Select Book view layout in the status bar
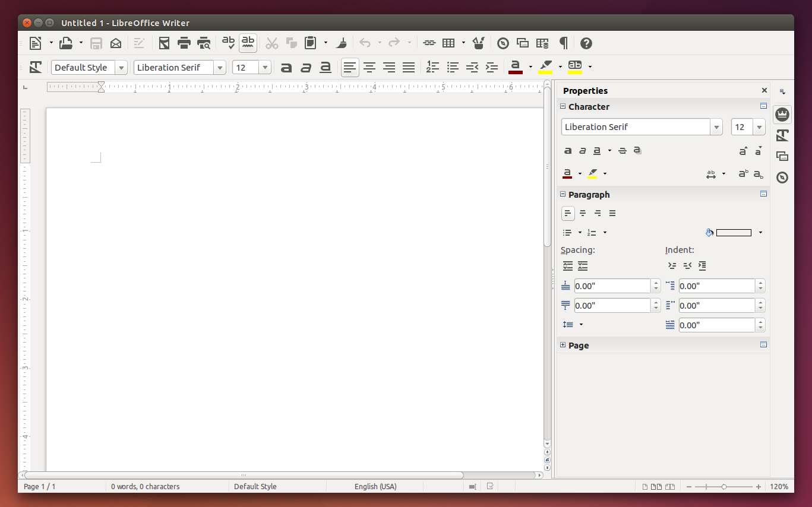This screenshot has height=507, width=812. pos(670,487)
